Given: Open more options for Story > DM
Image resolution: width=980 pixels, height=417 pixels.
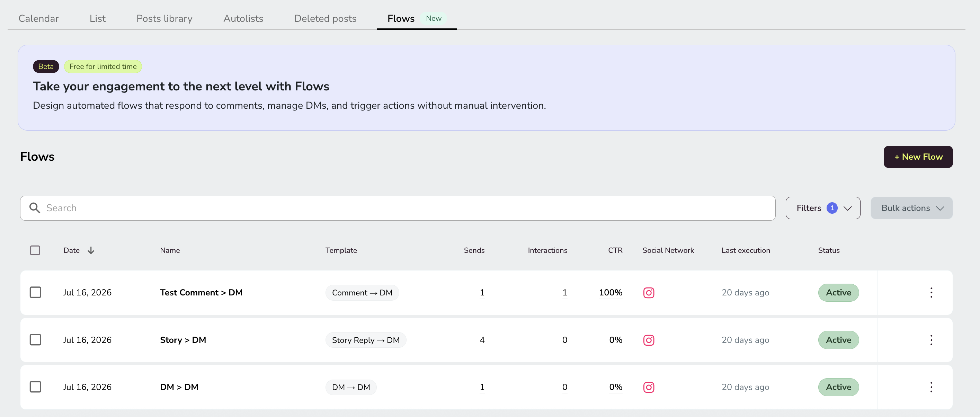Looking at the screenshot, I should pos(931,340).
